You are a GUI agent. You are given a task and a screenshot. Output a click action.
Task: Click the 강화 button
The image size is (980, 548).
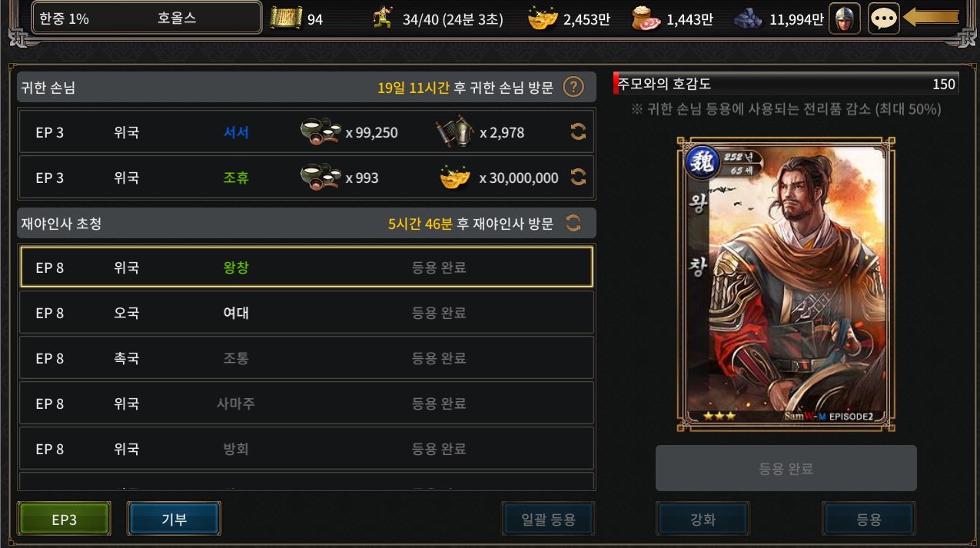coord(703,519)
